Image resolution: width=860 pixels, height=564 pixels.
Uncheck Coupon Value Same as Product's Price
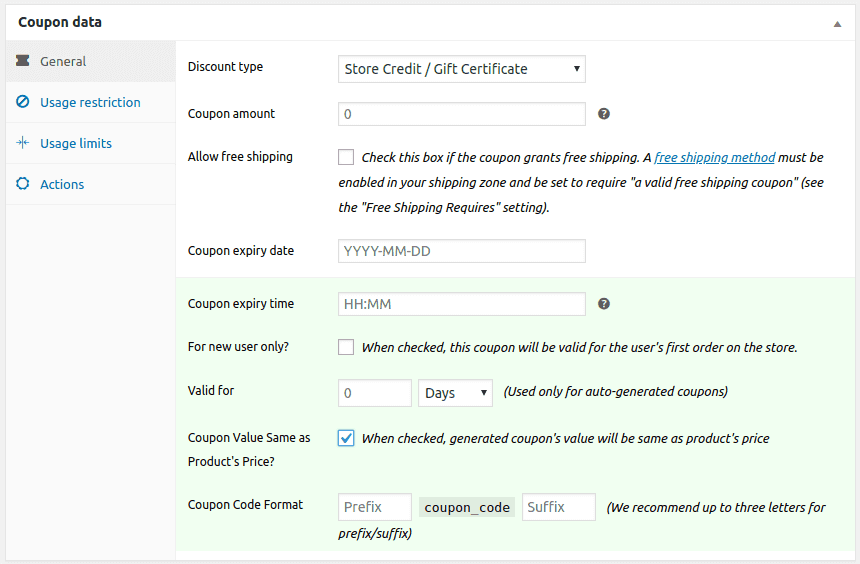(346, 438)
